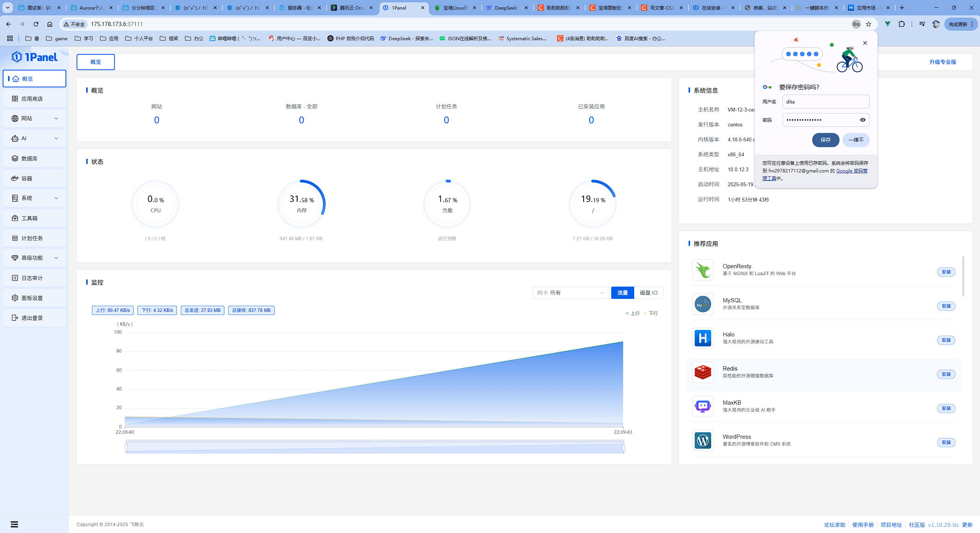980x533 pixels.
Task: Click the logout icon in sidebar
Action: pos(15,318)
